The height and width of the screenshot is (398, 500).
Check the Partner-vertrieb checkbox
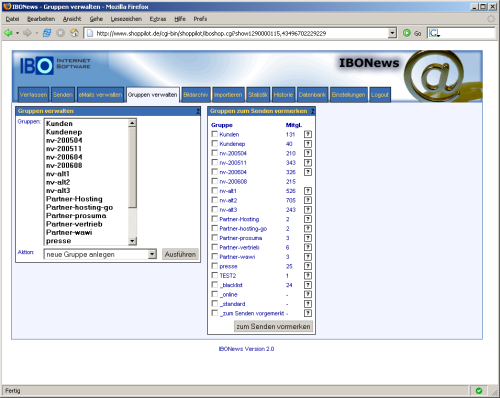(x=215, y=247)
